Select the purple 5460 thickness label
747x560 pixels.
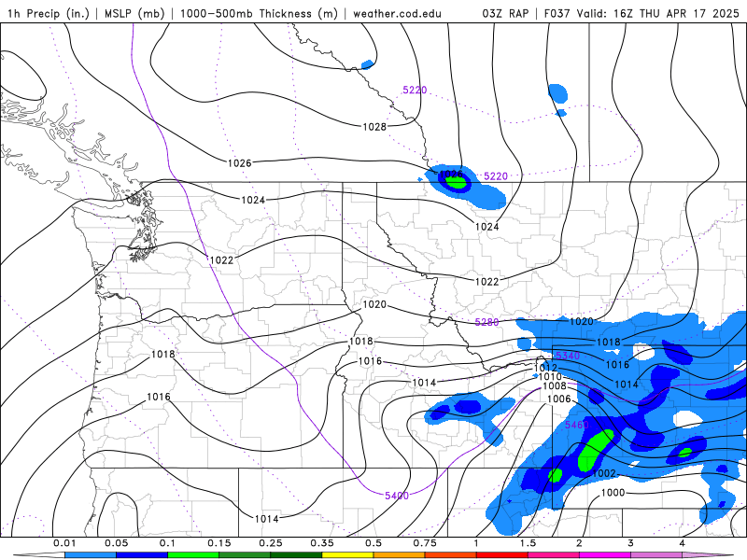tap(577, 425)
